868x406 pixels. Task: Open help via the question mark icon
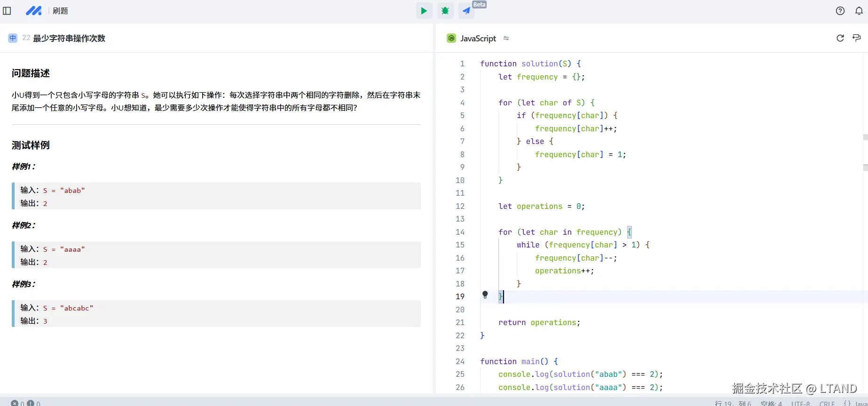tap(840, 11)
